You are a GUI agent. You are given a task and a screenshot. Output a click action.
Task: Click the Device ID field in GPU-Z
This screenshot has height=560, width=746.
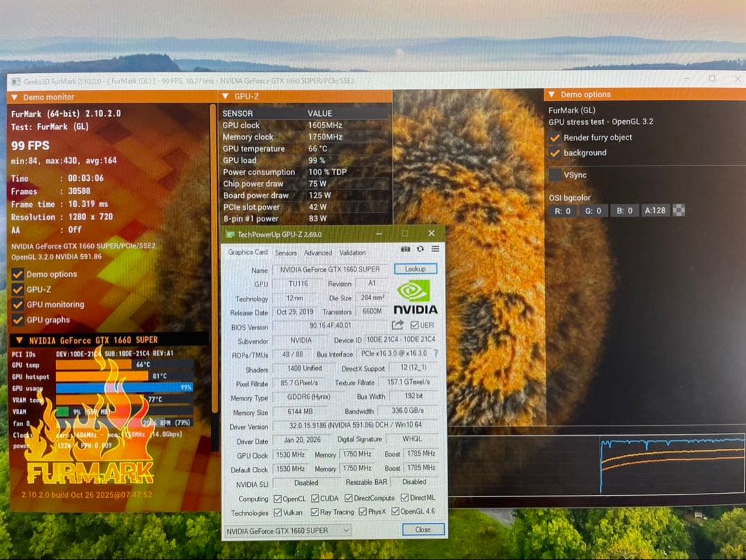[401, 340]
